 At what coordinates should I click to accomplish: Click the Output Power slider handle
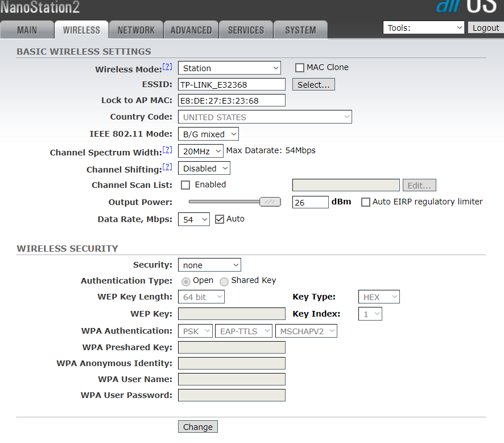pos(270,202)
